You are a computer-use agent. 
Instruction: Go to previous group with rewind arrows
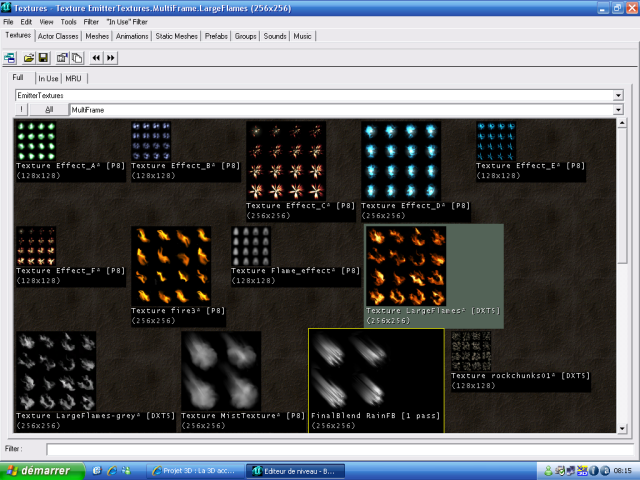(x=96, y=58)
